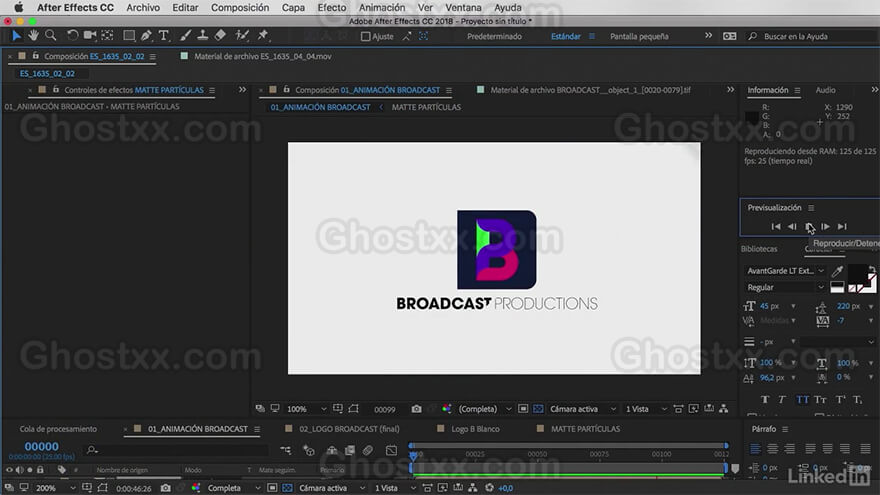Select the Horizontal Type tool
Screen dimensions: 880x495
pyautogui.click(x=164, y=36)
